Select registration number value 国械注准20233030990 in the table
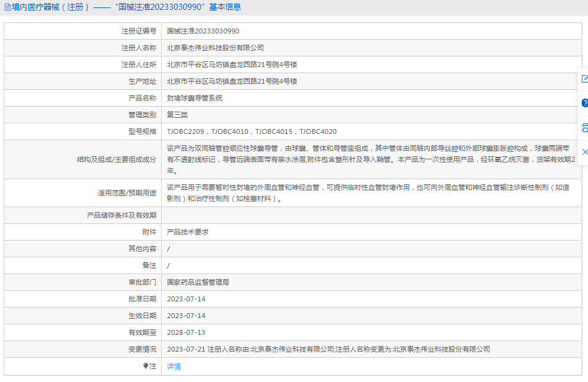 click(x=203, y=31)
